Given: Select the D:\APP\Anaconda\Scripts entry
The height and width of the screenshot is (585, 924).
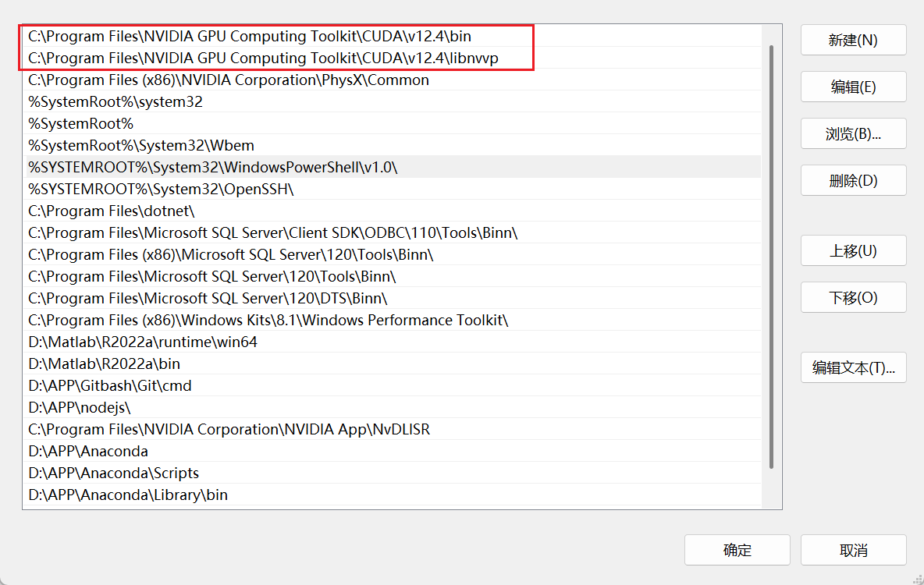Looking at the screenshot, I should (x=114, y=473).
